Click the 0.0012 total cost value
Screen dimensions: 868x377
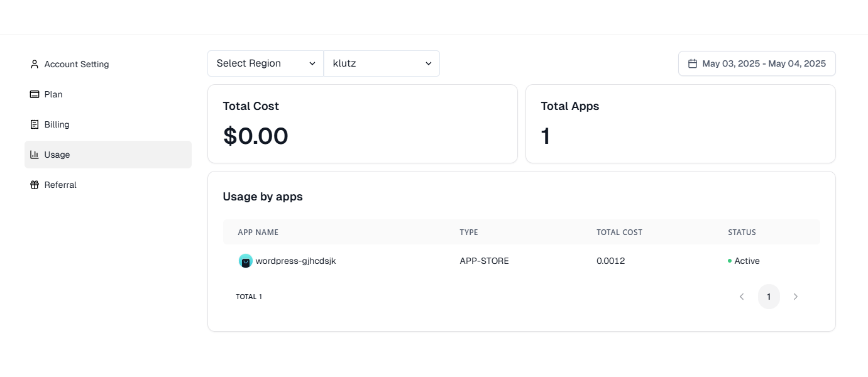tap(611, 261)
